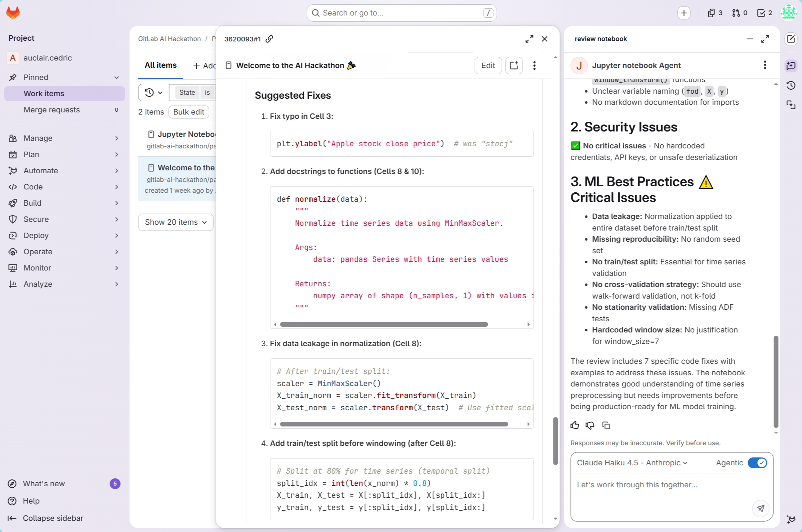This screenshot has width=802, height=532.
Task: Copy the agent response with copy icon
Action: click(x=606, y=425)
